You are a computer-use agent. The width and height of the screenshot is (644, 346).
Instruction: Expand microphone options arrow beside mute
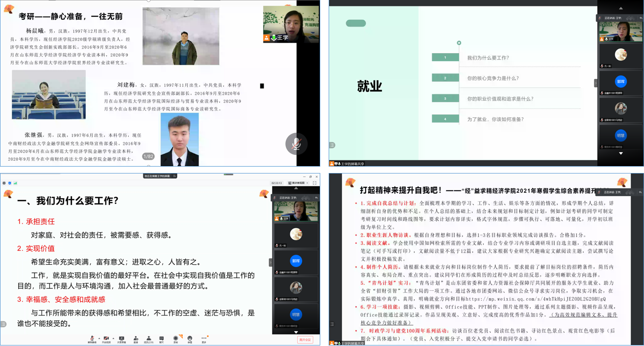[99, 339]
